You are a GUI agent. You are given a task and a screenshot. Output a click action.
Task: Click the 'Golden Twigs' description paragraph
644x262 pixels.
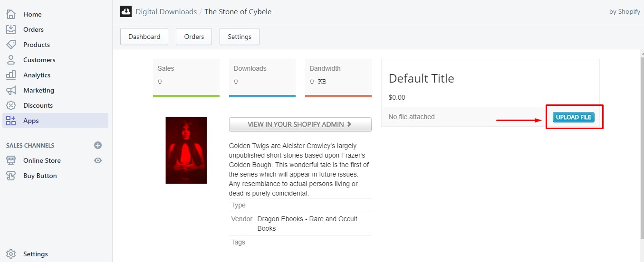(x=299, y=169)
